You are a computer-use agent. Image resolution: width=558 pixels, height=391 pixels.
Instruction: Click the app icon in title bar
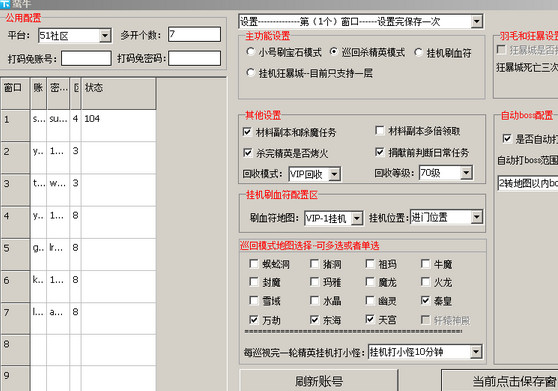[x=5, y=4]
